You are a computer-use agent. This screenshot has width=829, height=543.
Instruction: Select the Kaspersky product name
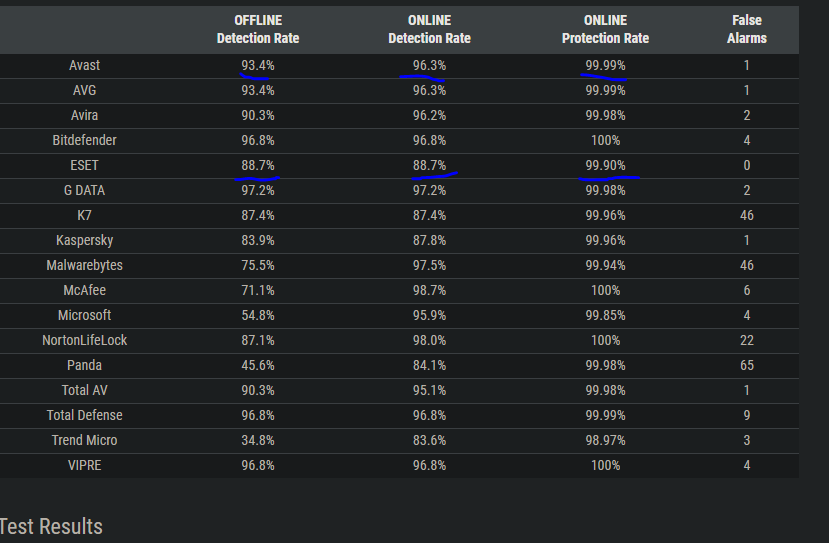(84, 240)
